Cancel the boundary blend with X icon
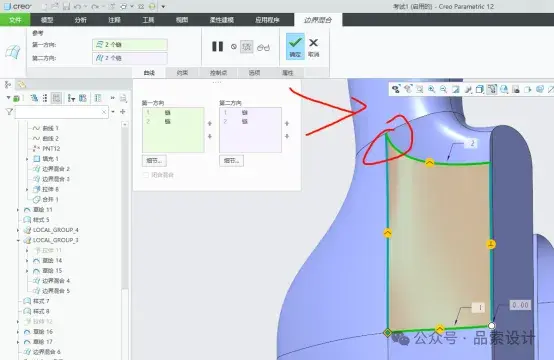 [313, 46]
